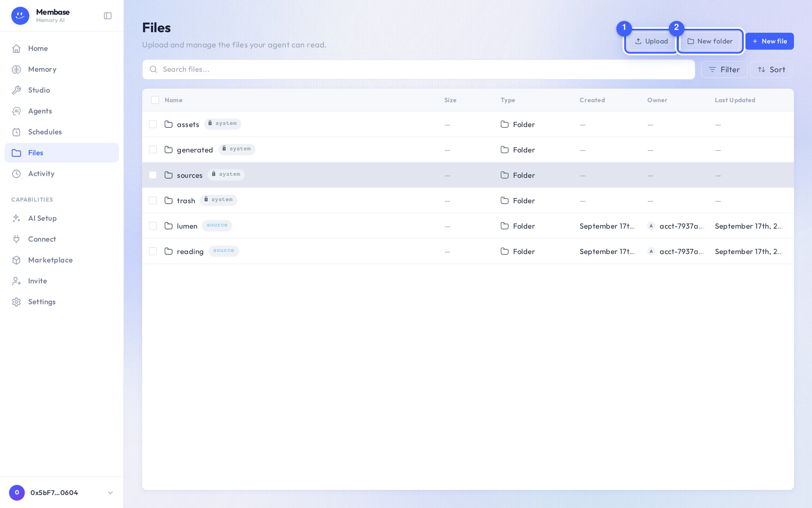Click the Schedules calendar icon
Viewport: 812px width, 508px height.
pos(16,132)
